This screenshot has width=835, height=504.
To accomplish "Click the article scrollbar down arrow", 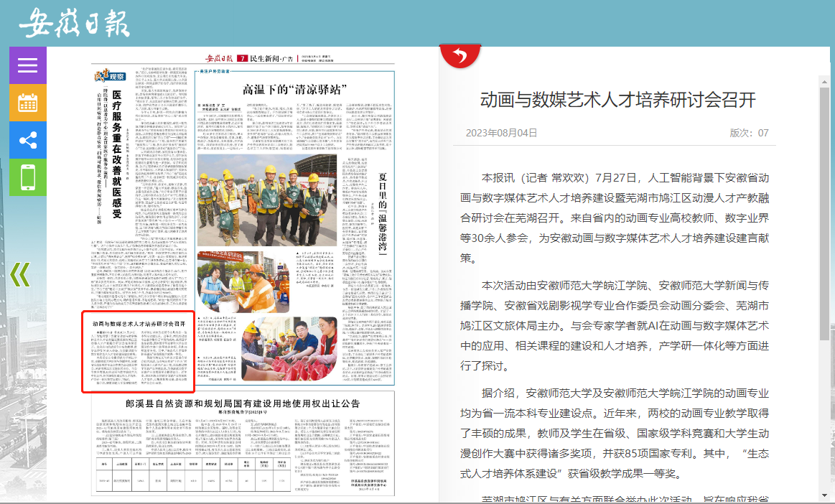I will coord(824,495).
